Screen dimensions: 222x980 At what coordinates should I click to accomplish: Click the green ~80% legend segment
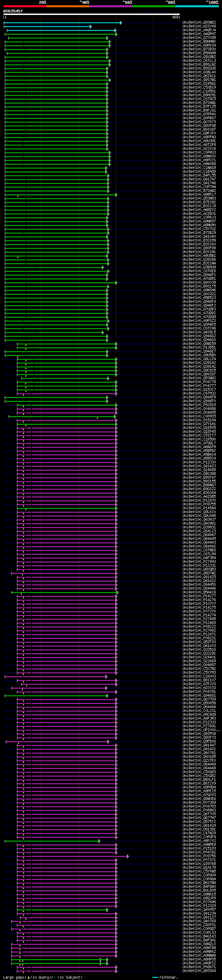pos(154,6)
